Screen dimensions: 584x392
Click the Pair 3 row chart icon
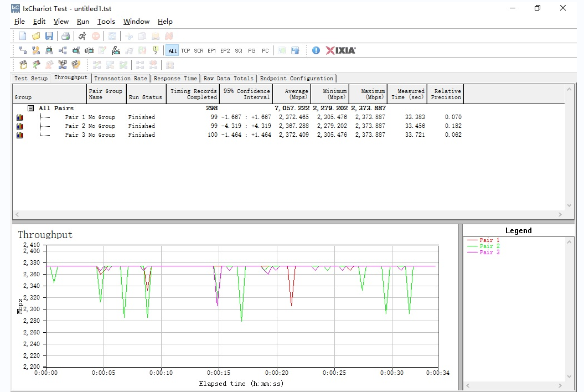(20, 135)
